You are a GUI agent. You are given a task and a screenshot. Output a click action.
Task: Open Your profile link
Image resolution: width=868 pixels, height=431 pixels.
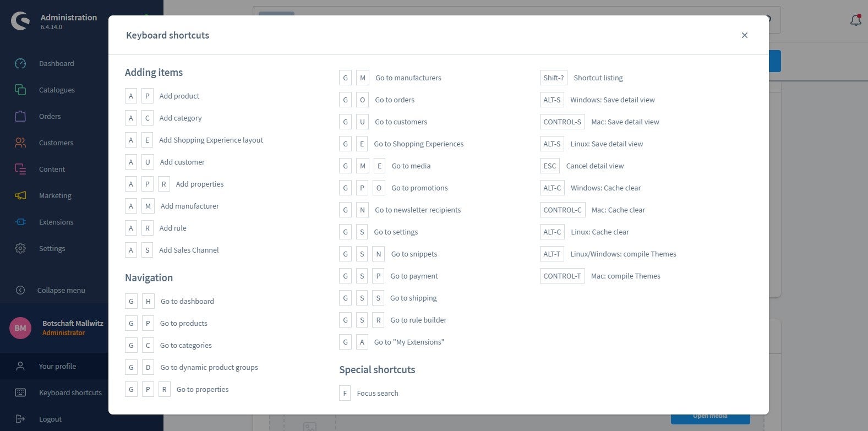(57, 366)
